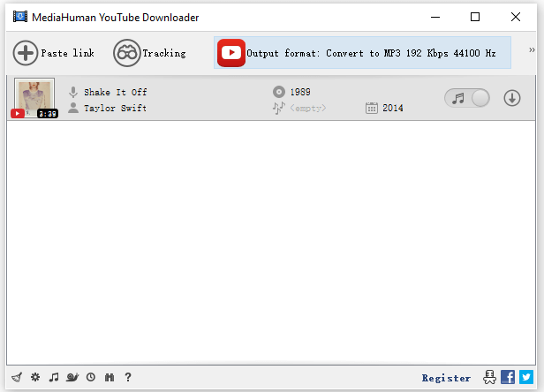Image resolution: width=544 pixels, height=392 pixels.
Task: Click the broom clear list icon
Action: pyautogui.click(x=17, y=377)
